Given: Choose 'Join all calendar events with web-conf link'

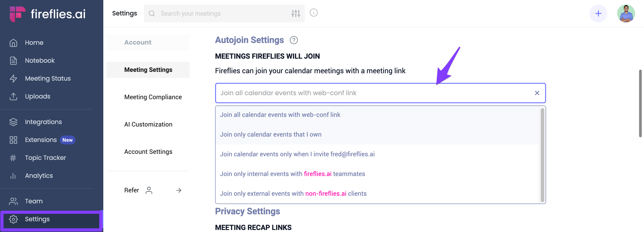Looking at the screenshot, I should click(280, 115).
